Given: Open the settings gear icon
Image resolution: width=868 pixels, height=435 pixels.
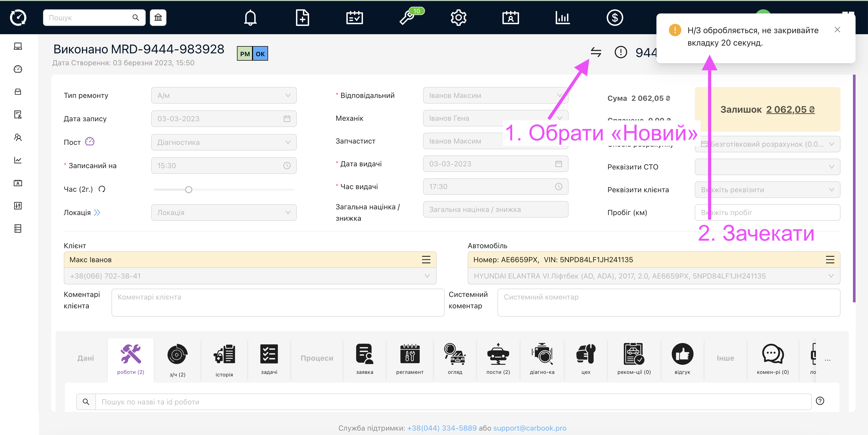Looking at the screenshot, I should 458,18.
